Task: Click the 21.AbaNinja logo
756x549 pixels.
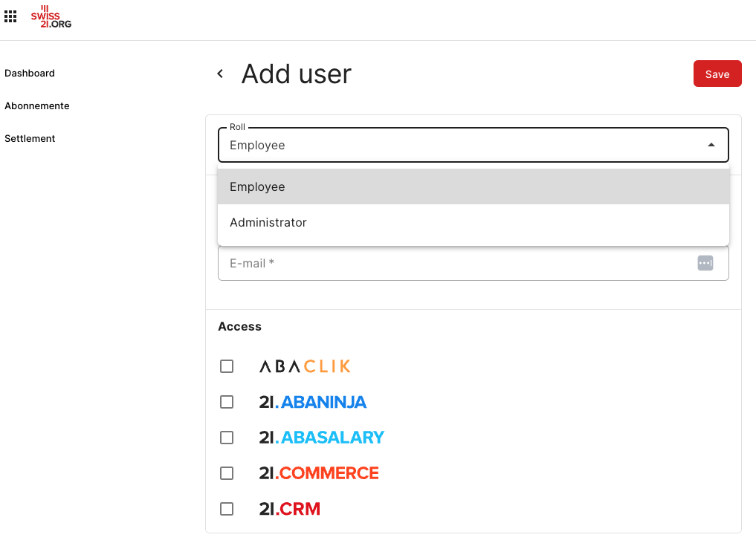Action: pos(312,402)
